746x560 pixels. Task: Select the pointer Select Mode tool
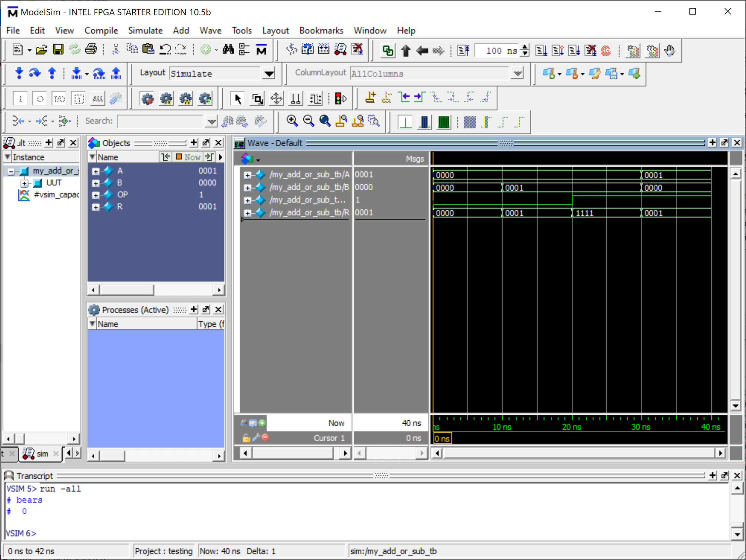click(x=238, y=99)
